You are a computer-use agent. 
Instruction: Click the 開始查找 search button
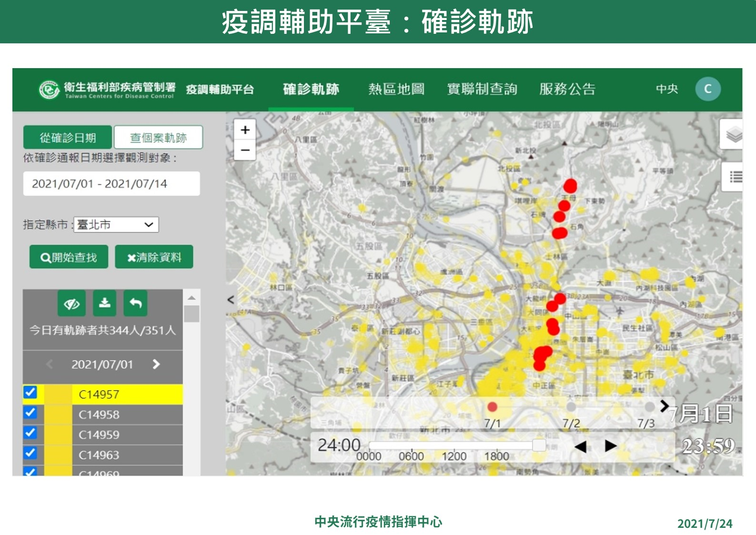click(x=69, y=257)
